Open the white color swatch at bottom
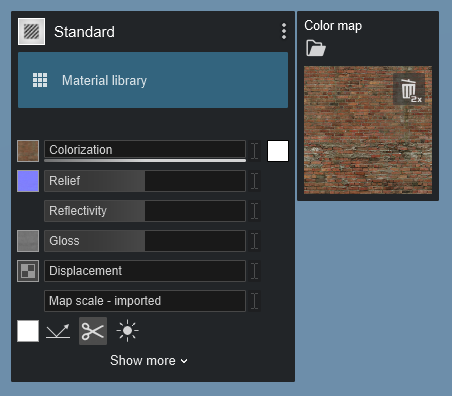Screen dimensions: 452x396 pos(28,331)
